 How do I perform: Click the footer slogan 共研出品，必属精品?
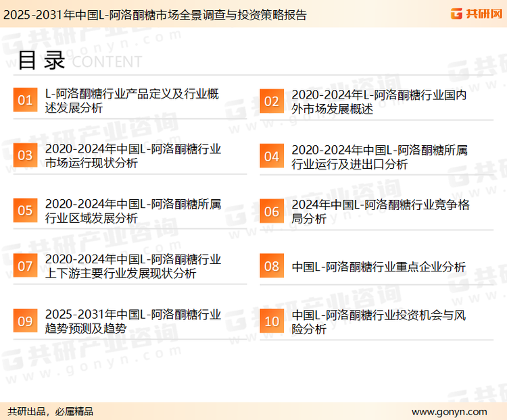[x=51, y=412]
